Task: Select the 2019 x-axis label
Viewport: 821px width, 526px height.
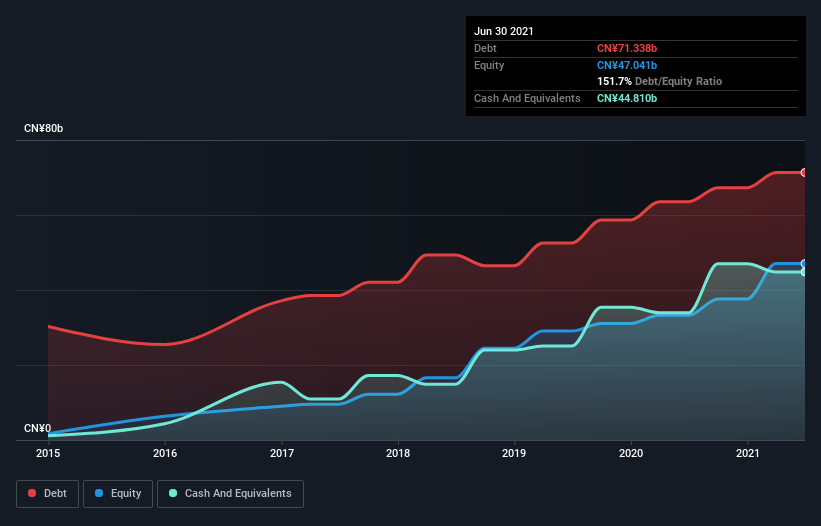Action: click(514, 453)
